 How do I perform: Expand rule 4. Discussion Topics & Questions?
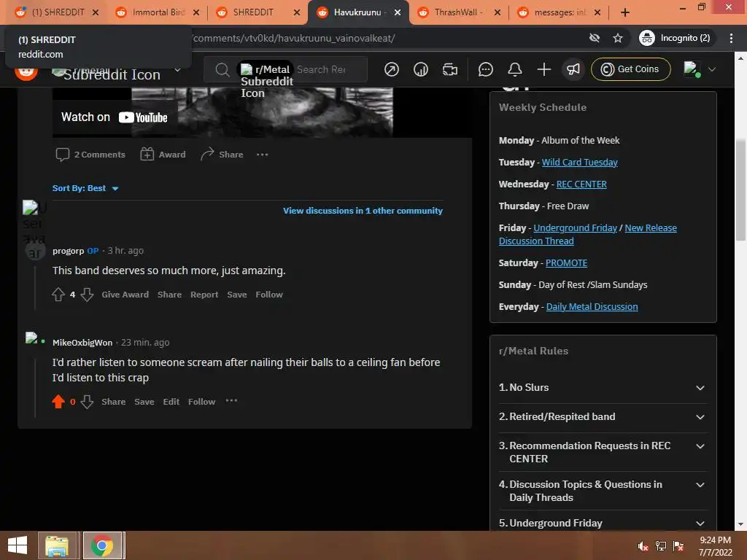point(603,491)
